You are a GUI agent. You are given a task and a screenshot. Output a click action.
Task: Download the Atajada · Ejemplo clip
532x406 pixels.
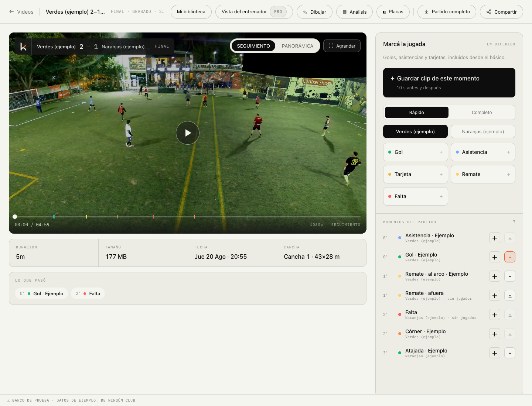tap(510, 353)
